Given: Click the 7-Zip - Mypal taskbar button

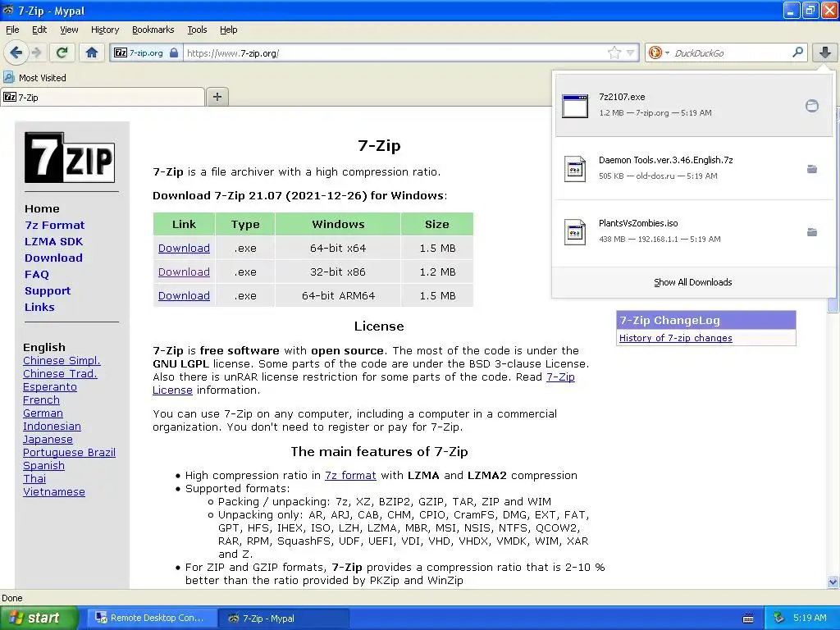Looking at the screenshot, I should click(284, 618).
